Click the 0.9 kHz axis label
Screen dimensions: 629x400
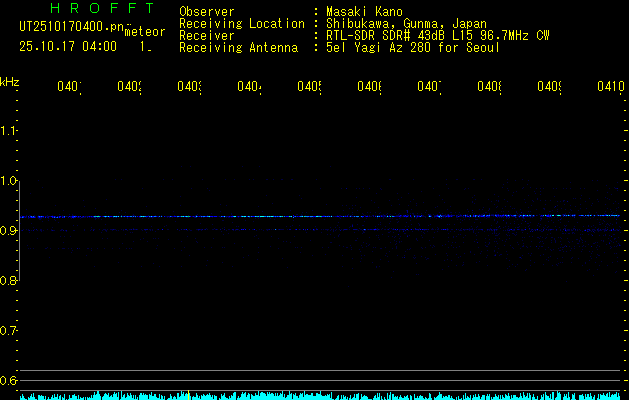point(8,231)
